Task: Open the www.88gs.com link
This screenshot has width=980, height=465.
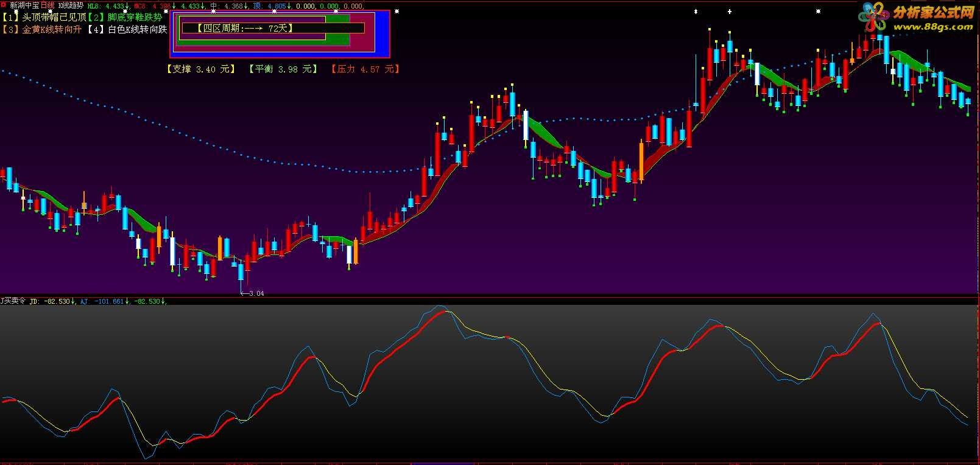Action: (933, 27)
